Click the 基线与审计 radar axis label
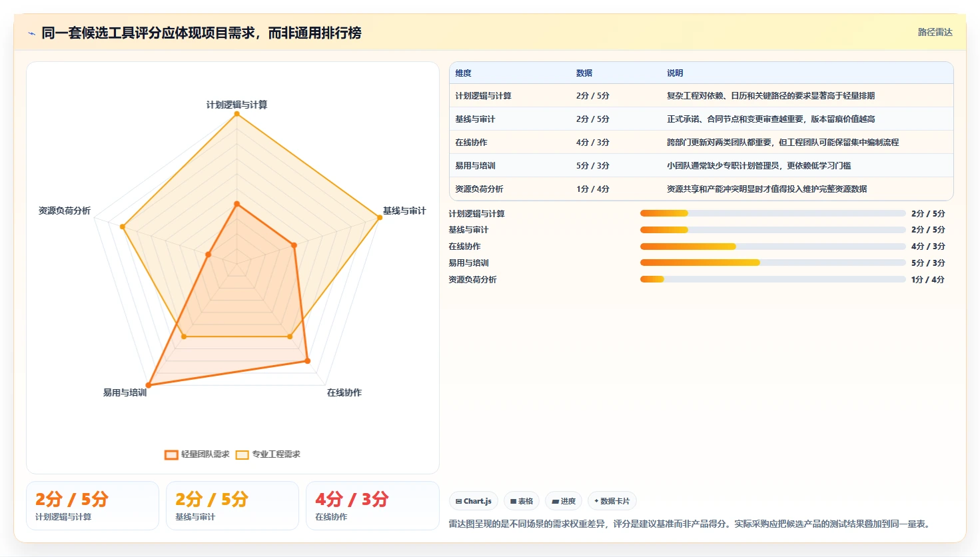This screenshot has height=557, width=980. pos(404,211)
